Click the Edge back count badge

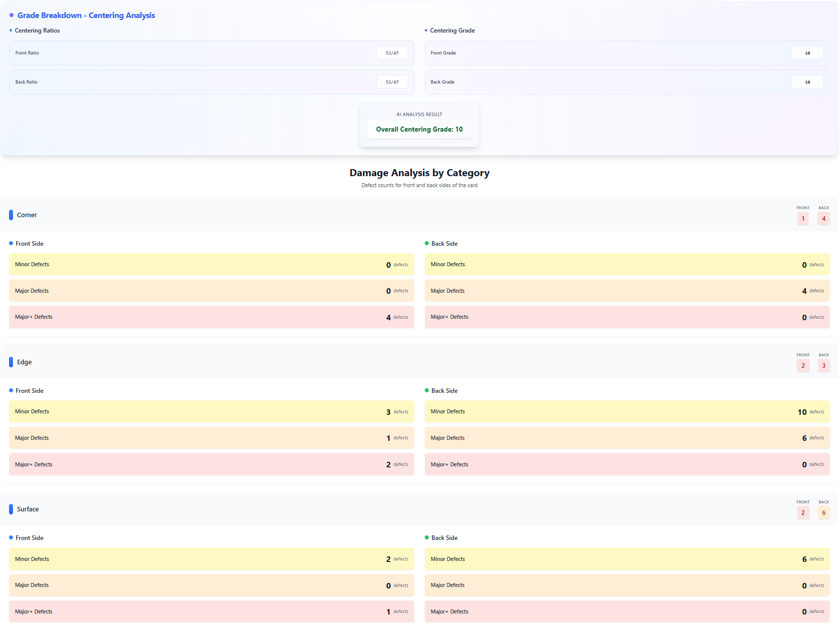point(823,366)
